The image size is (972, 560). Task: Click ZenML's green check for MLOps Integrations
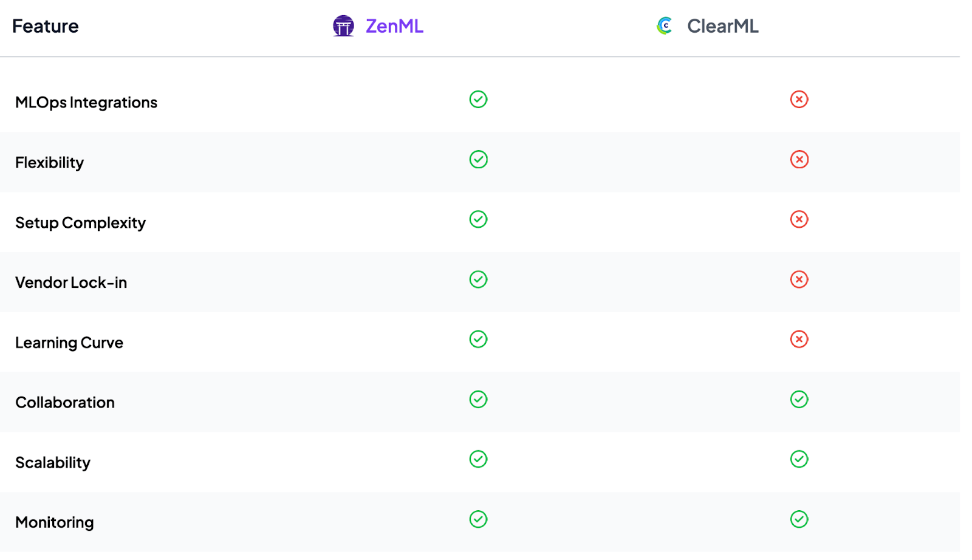(x=478, y=100)
